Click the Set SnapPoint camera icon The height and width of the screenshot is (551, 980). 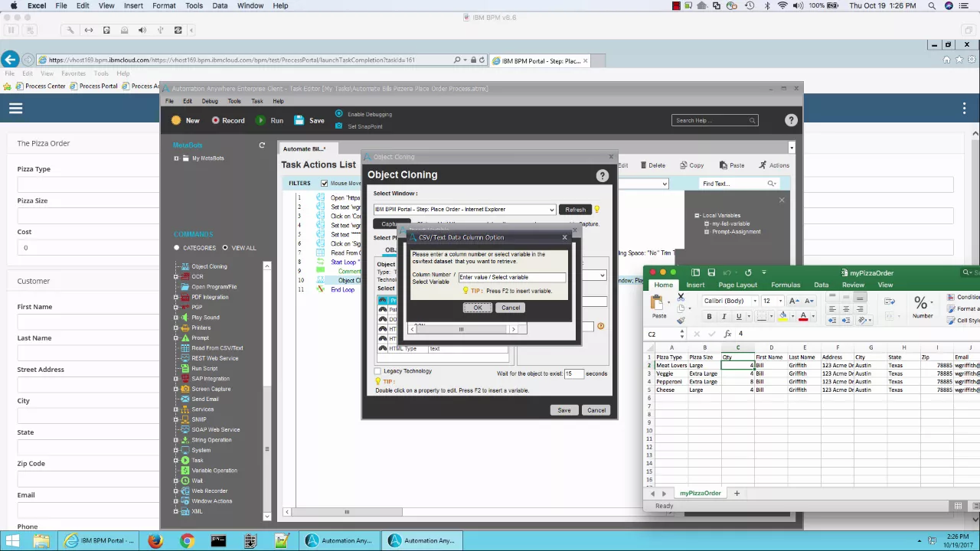click(x=338, y=126)
